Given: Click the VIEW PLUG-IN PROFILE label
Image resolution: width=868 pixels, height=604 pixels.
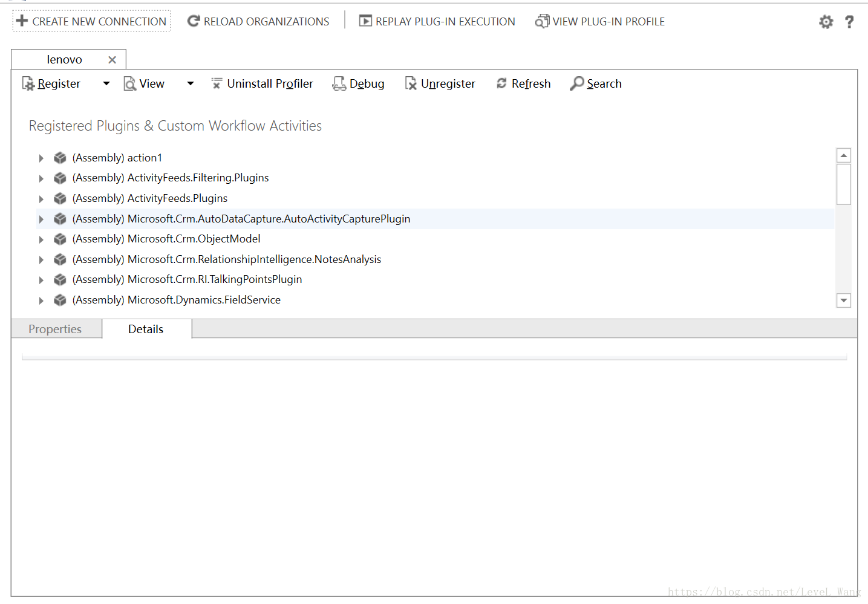Looking at the screenshot, I should (x=609, y=22).
